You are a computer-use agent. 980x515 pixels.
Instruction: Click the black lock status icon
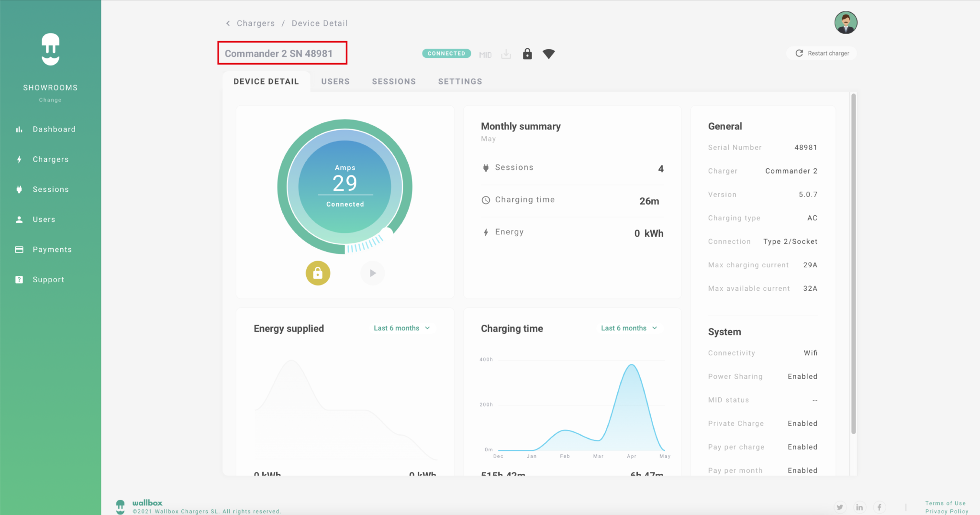point(527,54)
